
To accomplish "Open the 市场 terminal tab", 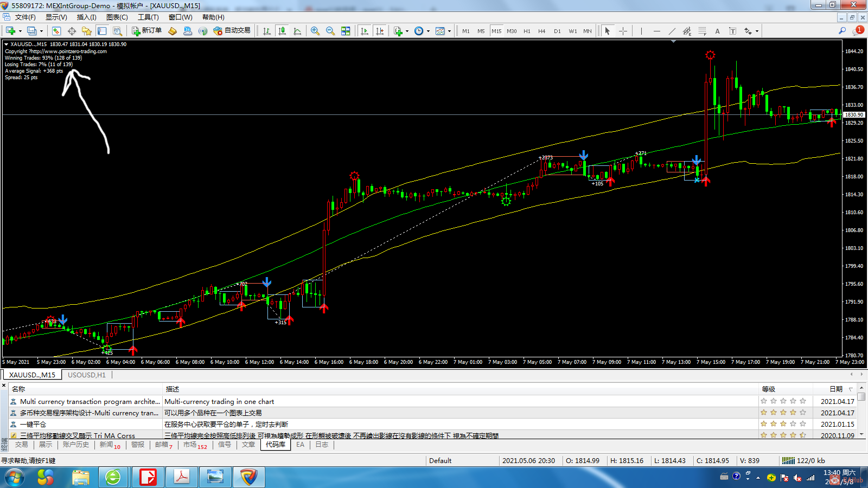I will click(x=195, y=445).
